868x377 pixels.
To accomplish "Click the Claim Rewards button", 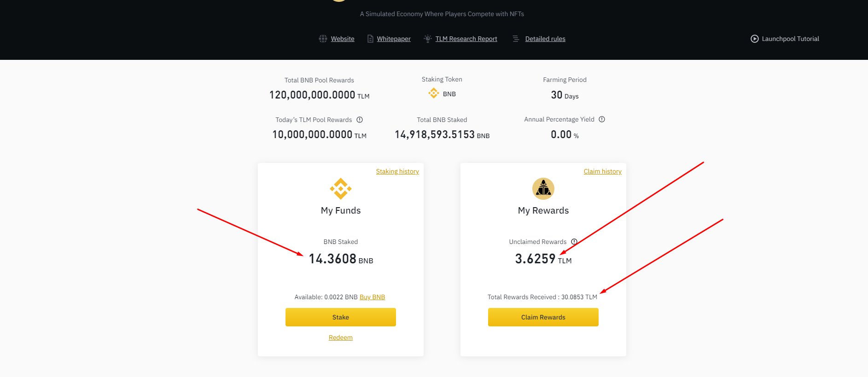I will click(543, 317).
